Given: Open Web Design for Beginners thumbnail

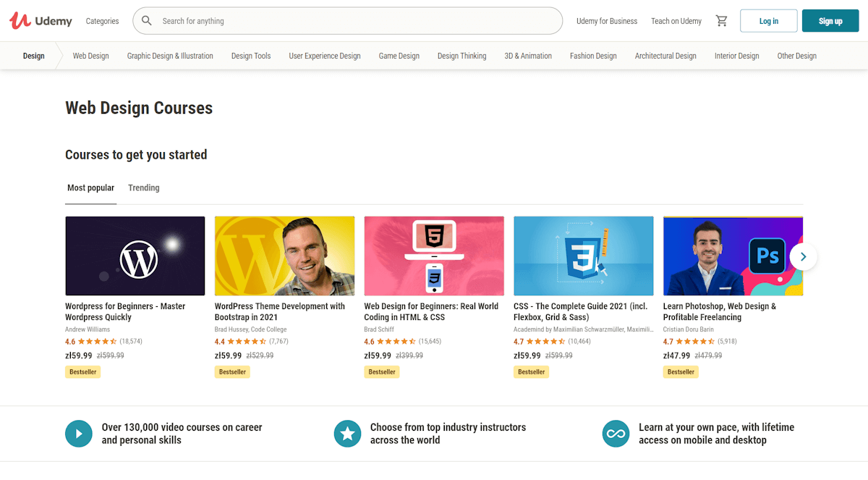Looking at the screenshot, I should pos(434,256).
